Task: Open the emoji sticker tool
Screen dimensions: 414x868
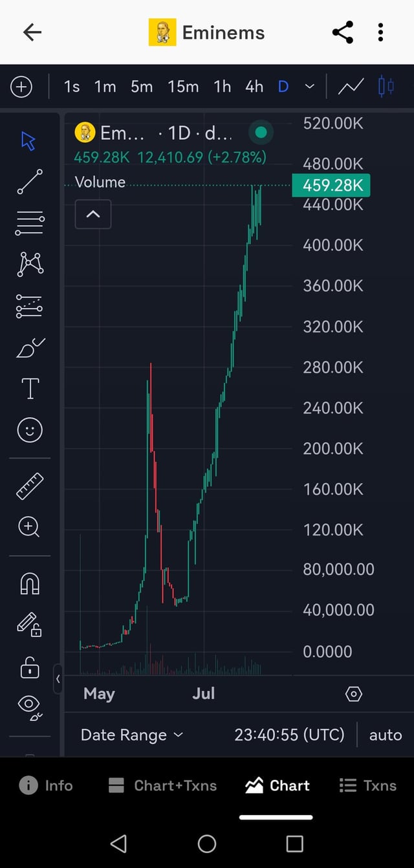Action: (30, 430)
